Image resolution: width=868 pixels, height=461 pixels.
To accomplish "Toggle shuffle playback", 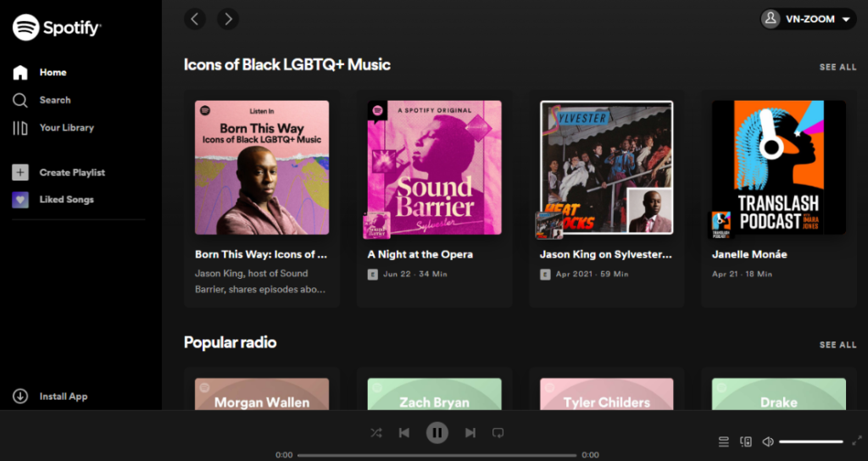I will (376, 433).
